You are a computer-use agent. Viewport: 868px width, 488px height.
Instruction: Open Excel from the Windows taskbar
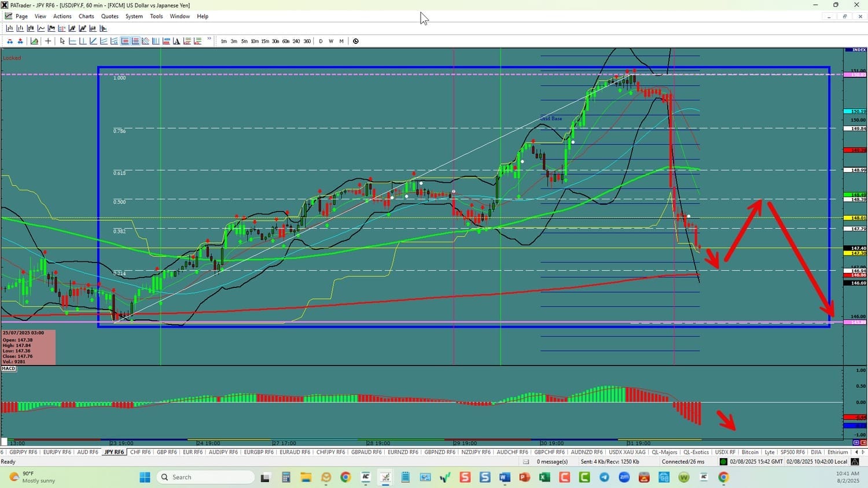coord(545,477)
